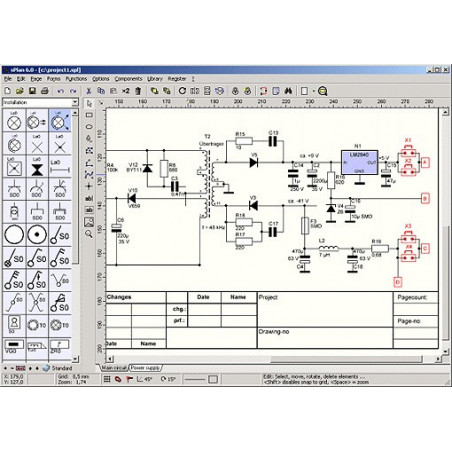Viewport: 452px width, 452px height.
Task: Click the library panel scroll-down arrow
Action: click(x=75, y=359)
